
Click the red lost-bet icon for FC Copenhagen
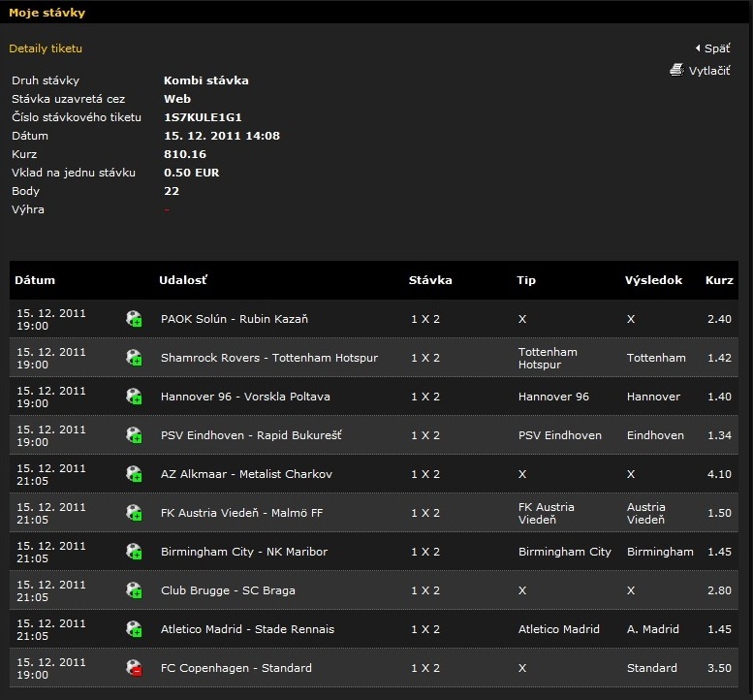(x=134, y=668)
